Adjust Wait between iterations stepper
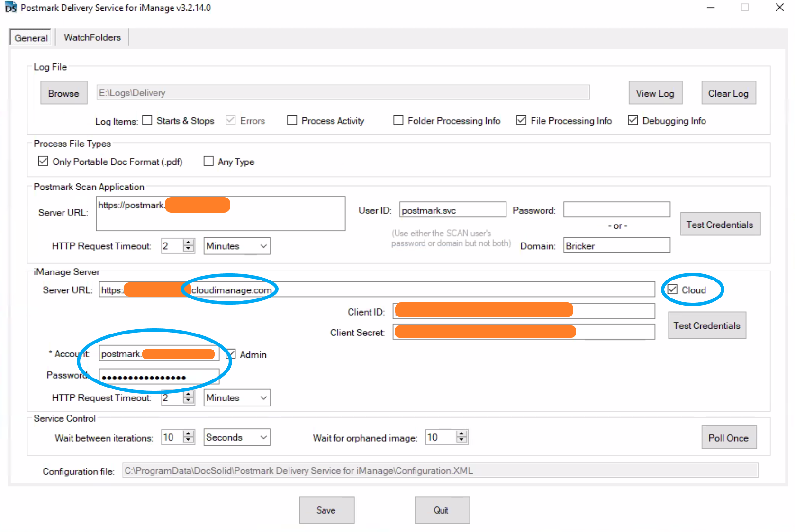 point(189,437)
